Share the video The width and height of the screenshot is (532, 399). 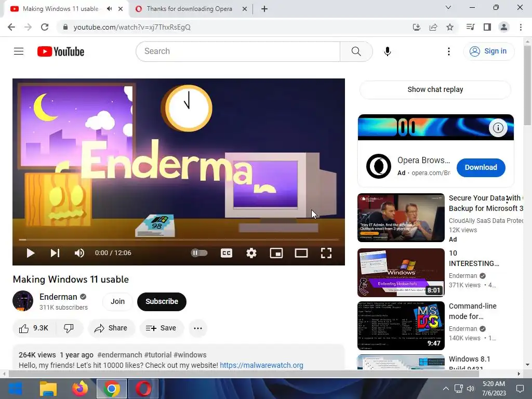111,328
